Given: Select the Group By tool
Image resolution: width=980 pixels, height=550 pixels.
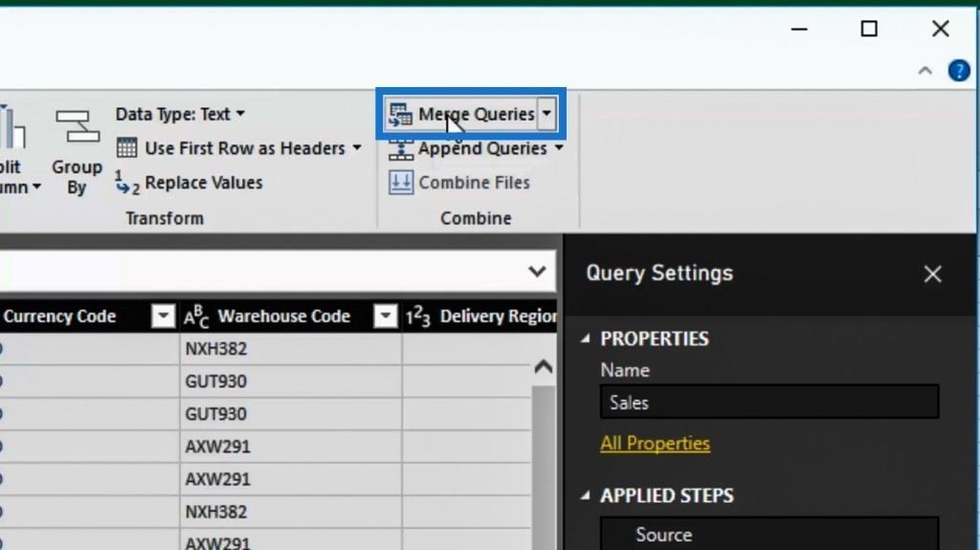Looking at the screenshot, I should pyautogui.click(x=77, y=152).
